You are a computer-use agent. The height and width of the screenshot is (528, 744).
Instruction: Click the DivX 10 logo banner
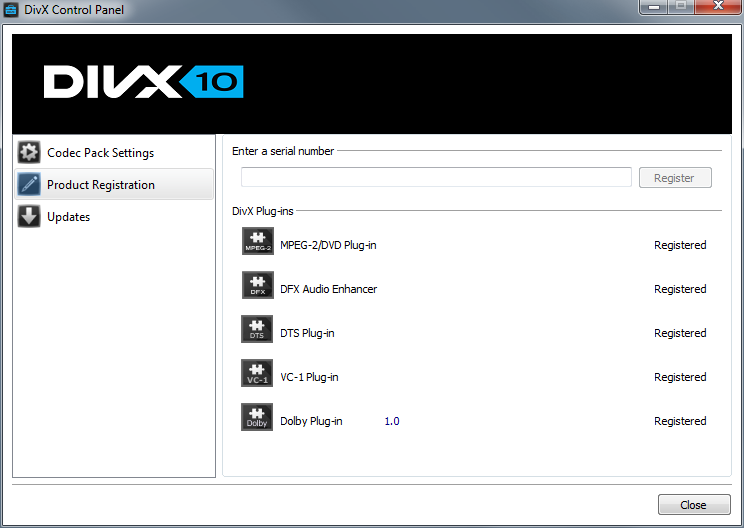click(x=143, y=82)
